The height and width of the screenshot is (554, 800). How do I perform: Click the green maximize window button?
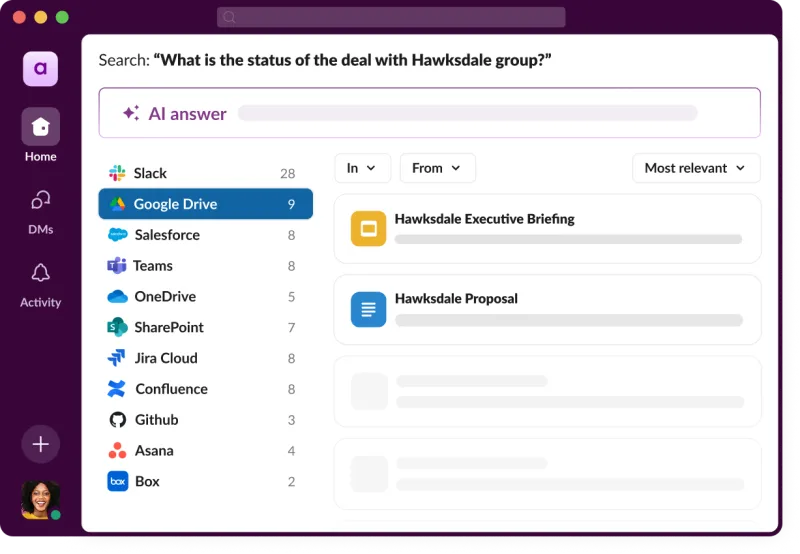(62, 17)
